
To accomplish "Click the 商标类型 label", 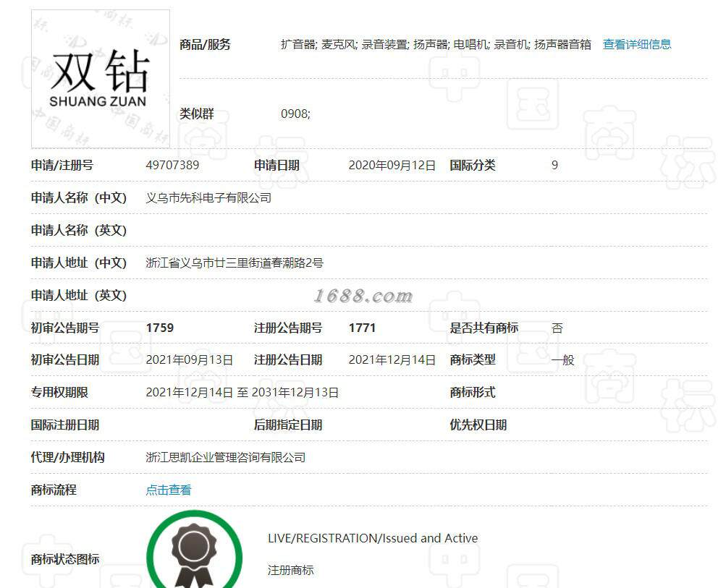I will pyautogui.click(x=473, y=360).
